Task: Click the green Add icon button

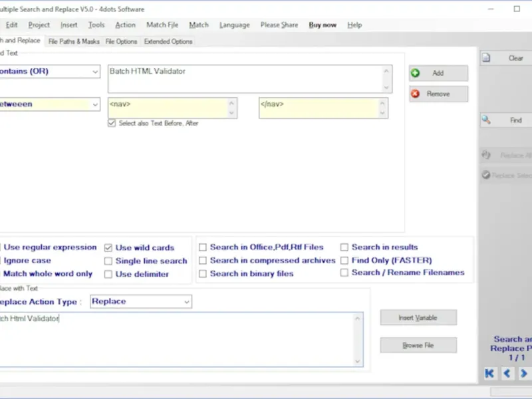Action: pyautogui.click(x=438, y=73)
